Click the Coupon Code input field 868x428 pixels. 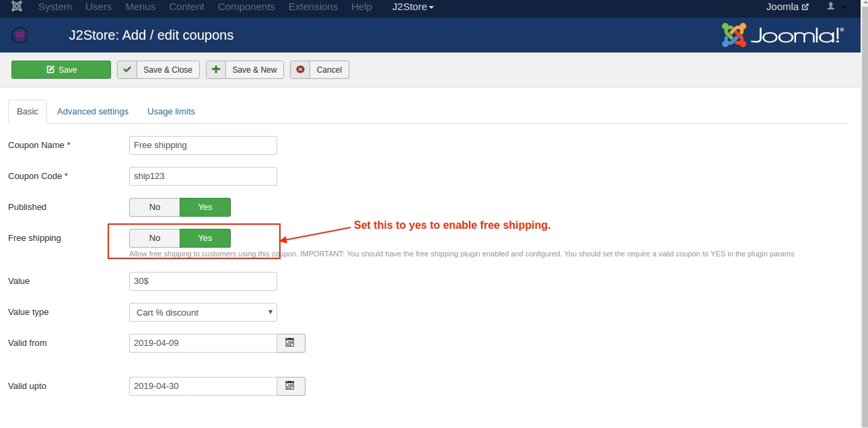point(203,176)
